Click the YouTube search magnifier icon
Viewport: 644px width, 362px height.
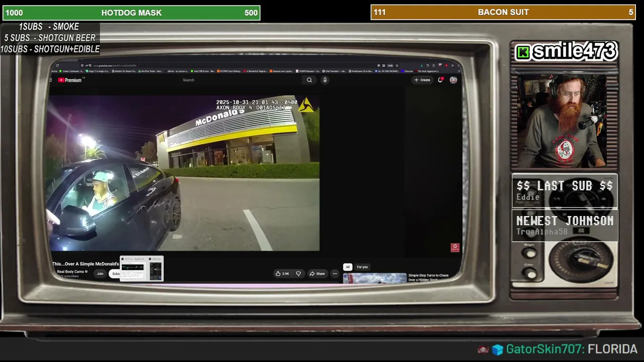309,80
